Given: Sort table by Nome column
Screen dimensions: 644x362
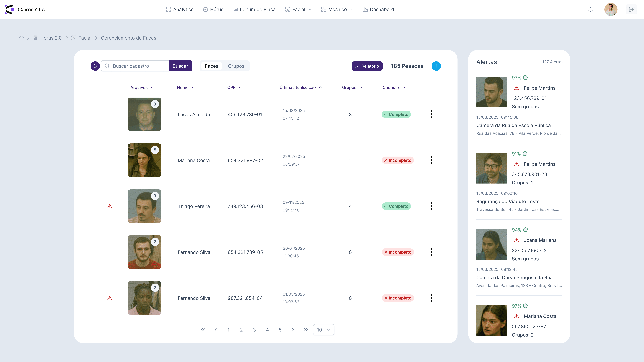Looking at the screenshot, I should tap(186, 87).
